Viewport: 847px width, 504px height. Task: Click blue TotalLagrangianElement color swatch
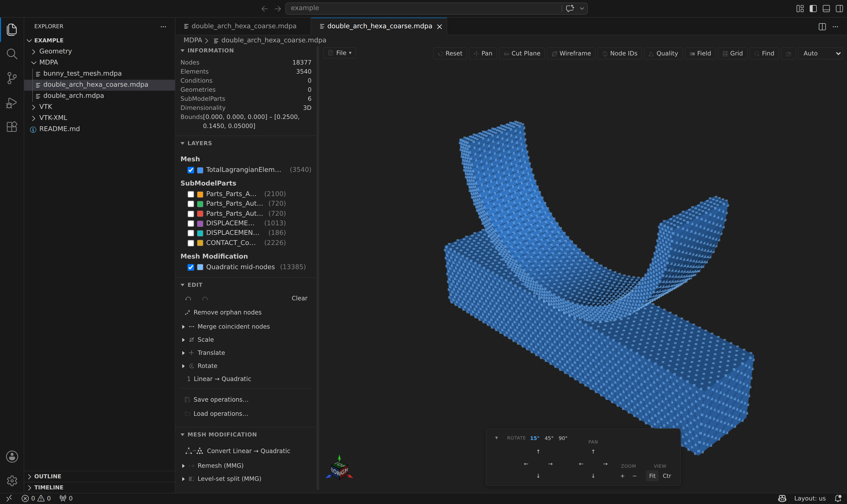click(200, 170)
